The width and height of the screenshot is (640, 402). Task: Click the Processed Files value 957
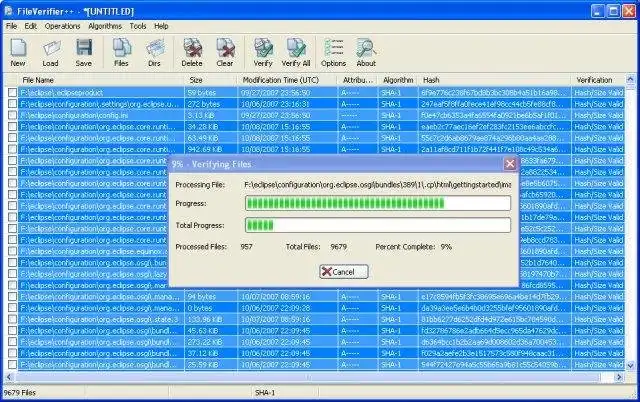[246, 247]
